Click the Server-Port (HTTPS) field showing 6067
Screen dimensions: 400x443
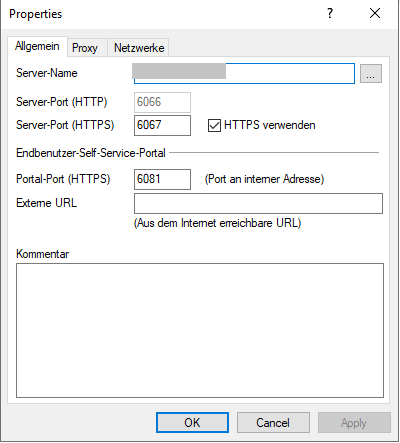click(x=162, y=125)
